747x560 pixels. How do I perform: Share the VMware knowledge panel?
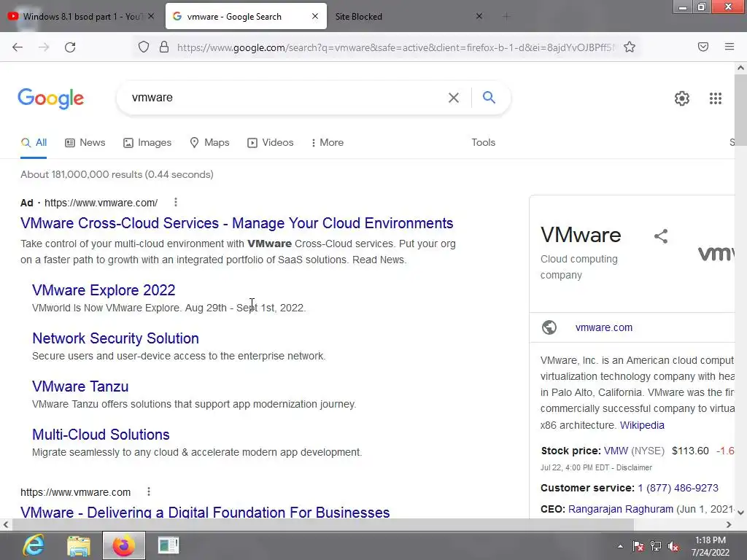[661, 236]
